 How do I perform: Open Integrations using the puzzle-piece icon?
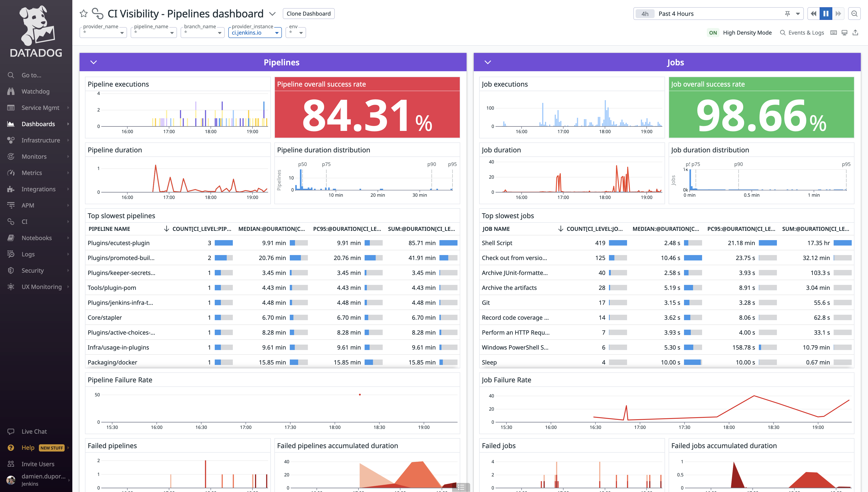(11, 189)
